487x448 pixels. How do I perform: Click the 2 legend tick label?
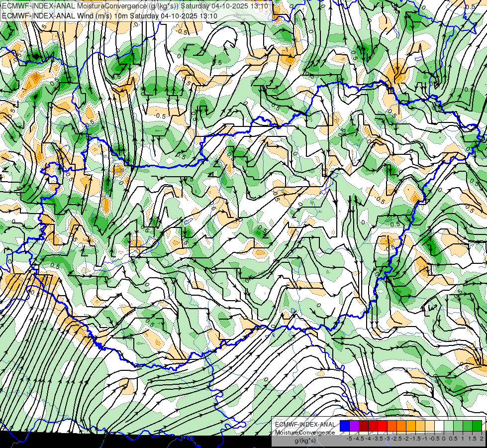pos(482,439)
